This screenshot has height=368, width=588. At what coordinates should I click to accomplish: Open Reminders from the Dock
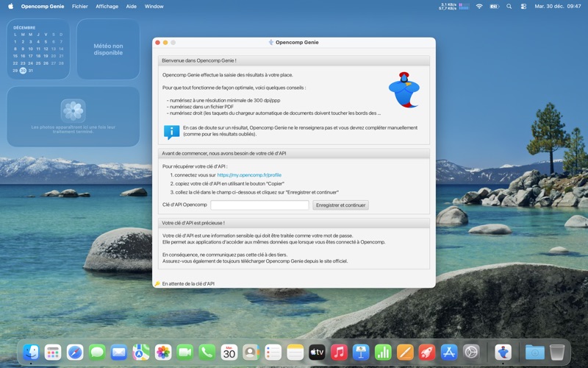tap(273, 353)
